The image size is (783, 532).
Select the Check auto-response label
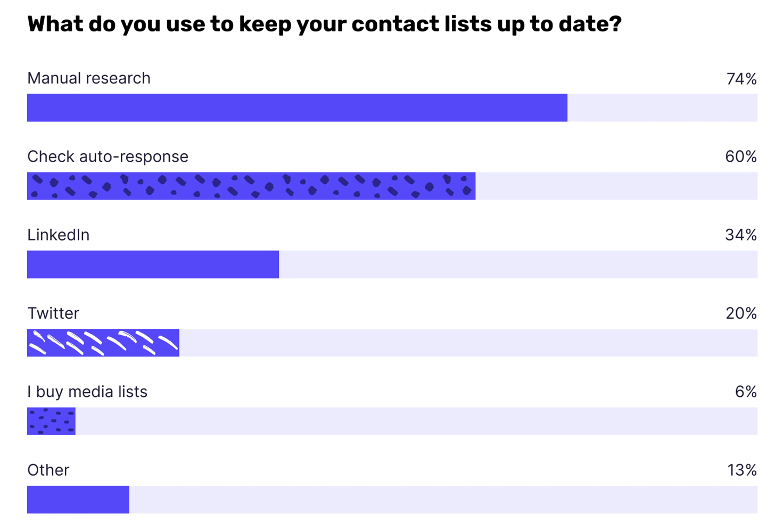coord(108,156)
